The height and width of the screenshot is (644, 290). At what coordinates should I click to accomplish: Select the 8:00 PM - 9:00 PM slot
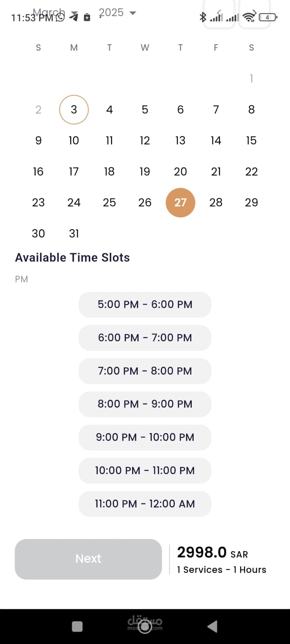tap(145, 404)
